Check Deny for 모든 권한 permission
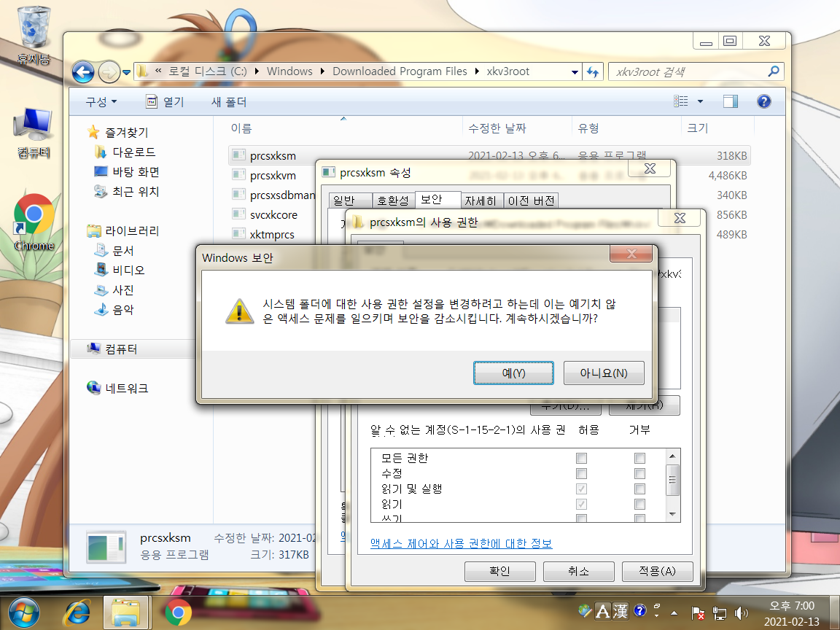 (639, 458)
